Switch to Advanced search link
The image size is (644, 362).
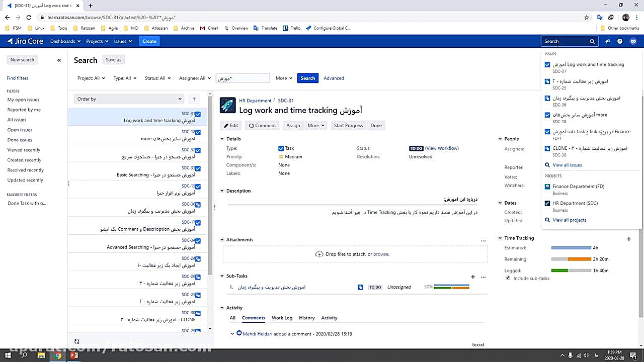334,78
